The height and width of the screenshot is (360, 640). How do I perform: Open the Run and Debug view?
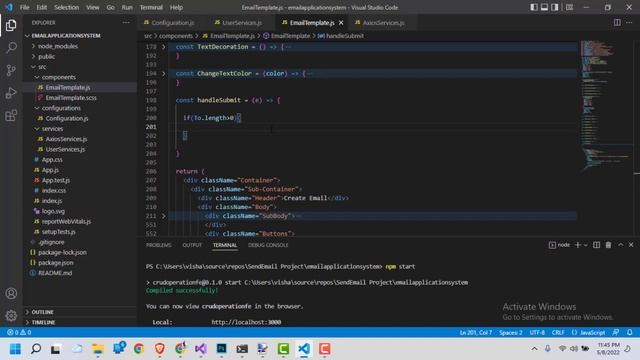(11, 93)
